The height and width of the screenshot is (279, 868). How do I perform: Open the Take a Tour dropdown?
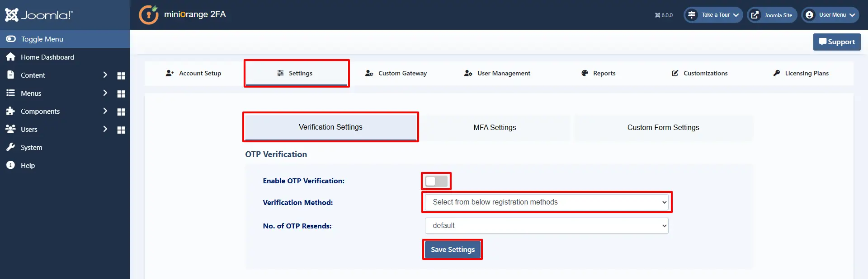coord(713,15)
